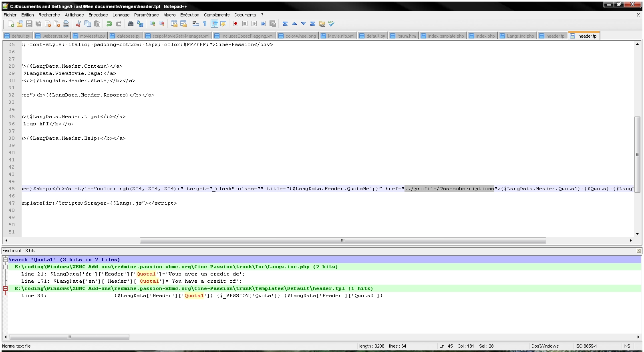
Task: Click the Zoom In toolbar icon
Action: tap(153, 24)
